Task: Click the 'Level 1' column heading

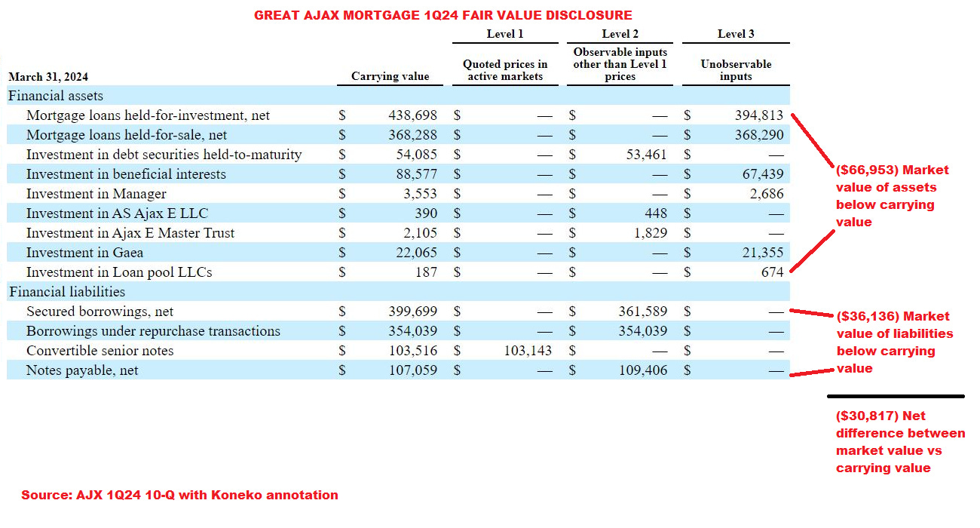Action: pyautogui.click(x=505, y=34)
